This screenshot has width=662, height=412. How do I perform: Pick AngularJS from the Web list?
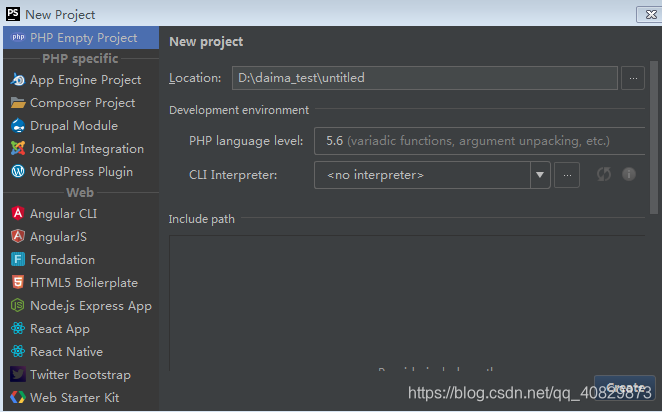(x=58, y=236)
